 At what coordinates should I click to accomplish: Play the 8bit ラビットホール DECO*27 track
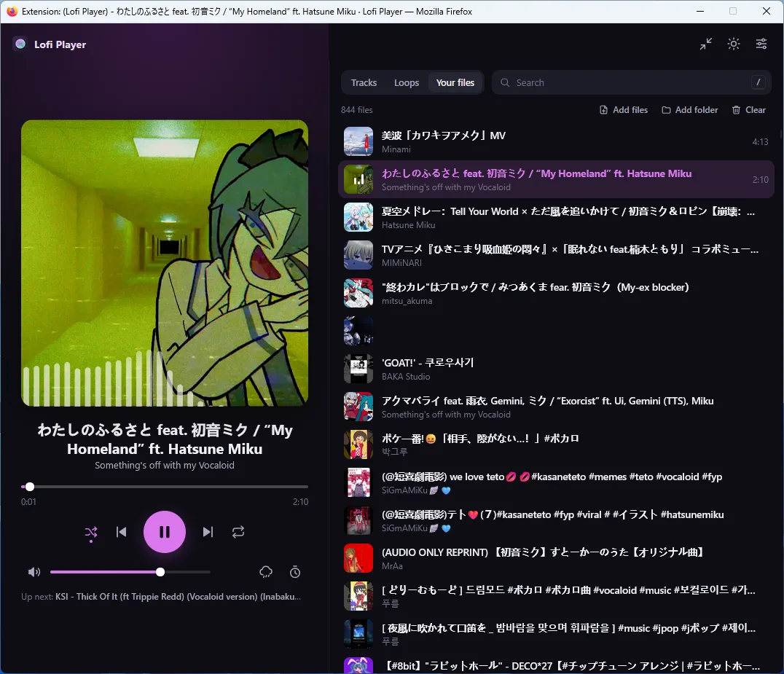[556, 665]
